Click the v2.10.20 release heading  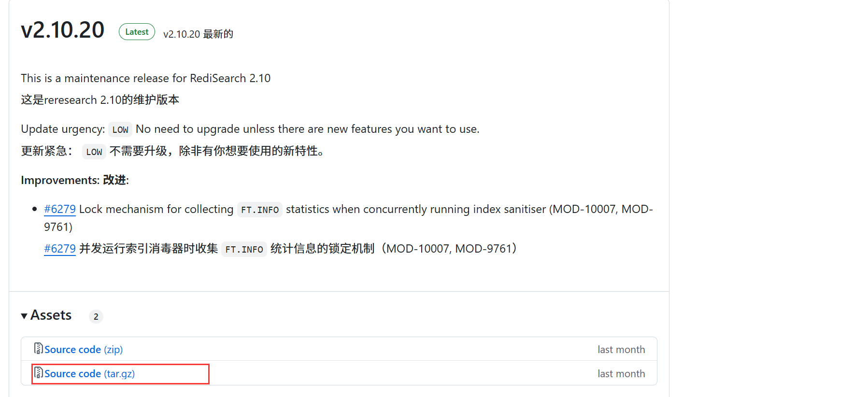coord(63,30)
